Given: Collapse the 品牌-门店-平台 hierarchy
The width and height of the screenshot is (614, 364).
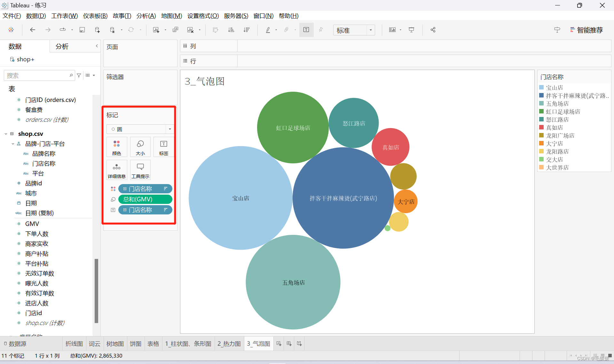Looking at the screenshot, I should point(13,144).
